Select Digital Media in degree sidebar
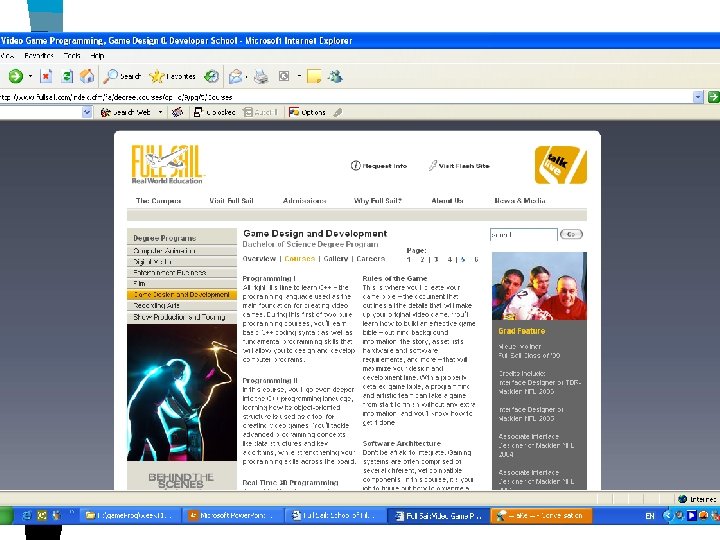This screenshot has width=720, height=540. (182, 262)
